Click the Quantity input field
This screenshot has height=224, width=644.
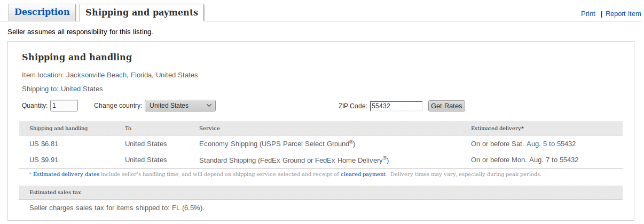64,106
